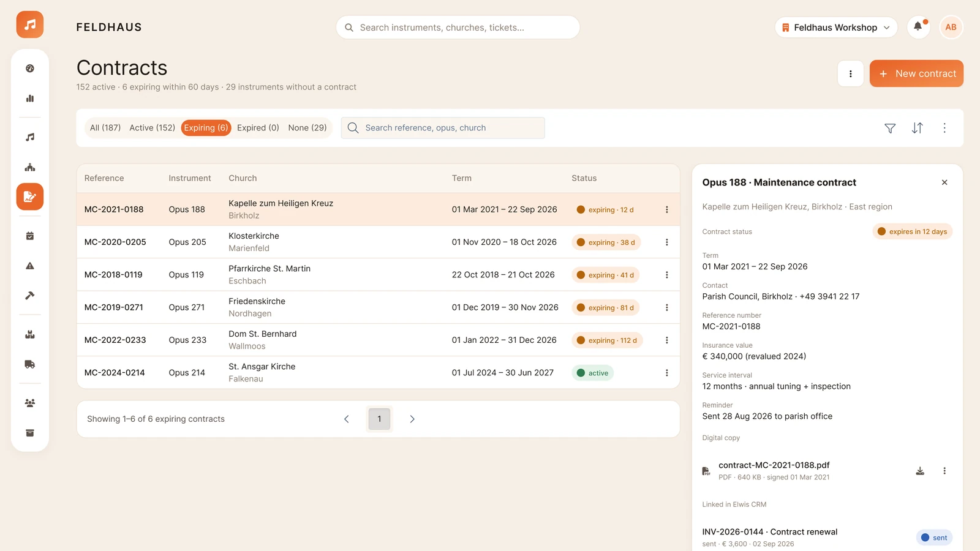Click the 'sent' invoice status badge
The image size is (980, 551).
click(934, 538)
